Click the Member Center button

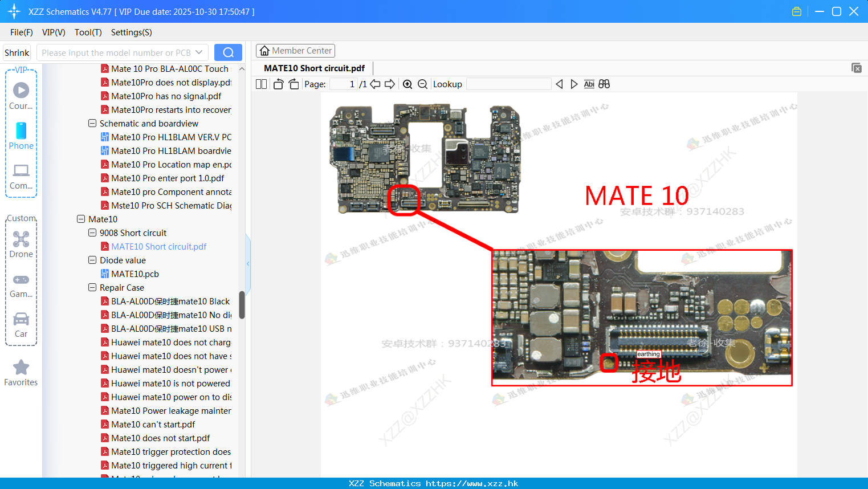pyautogui.click(x=295, y=51)
